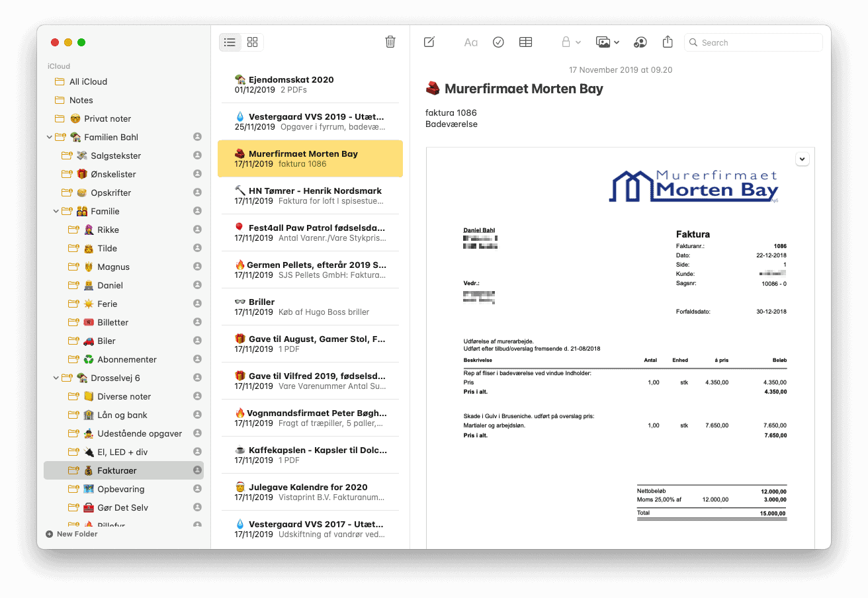The height and width of the screenshot is (598, 868).
Task: Open the Diverse noter folder
Action: (124, 396)
